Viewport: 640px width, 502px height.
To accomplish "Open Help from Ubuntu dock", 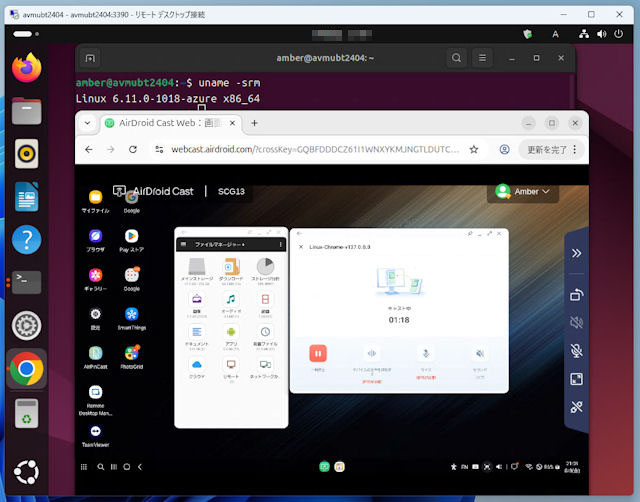I will pos(27,240).
